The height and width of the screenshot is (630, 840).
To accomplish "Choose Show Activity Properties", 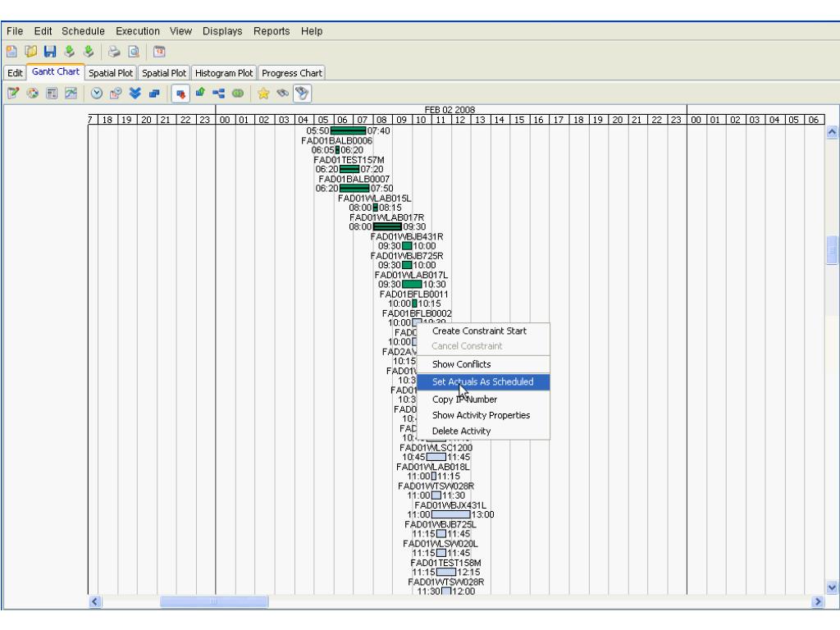I will point(483,415).
